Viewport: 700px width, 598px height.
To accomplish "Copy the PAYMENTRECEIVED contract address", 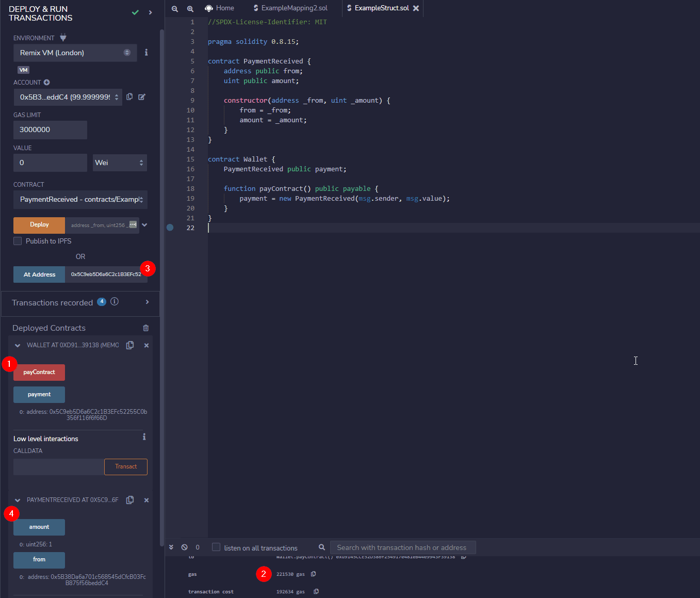I will pos(130,500).
